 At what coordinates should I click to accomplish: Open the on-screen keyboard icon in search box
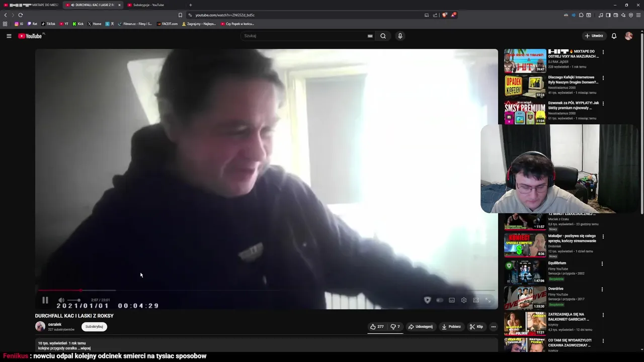370,36
